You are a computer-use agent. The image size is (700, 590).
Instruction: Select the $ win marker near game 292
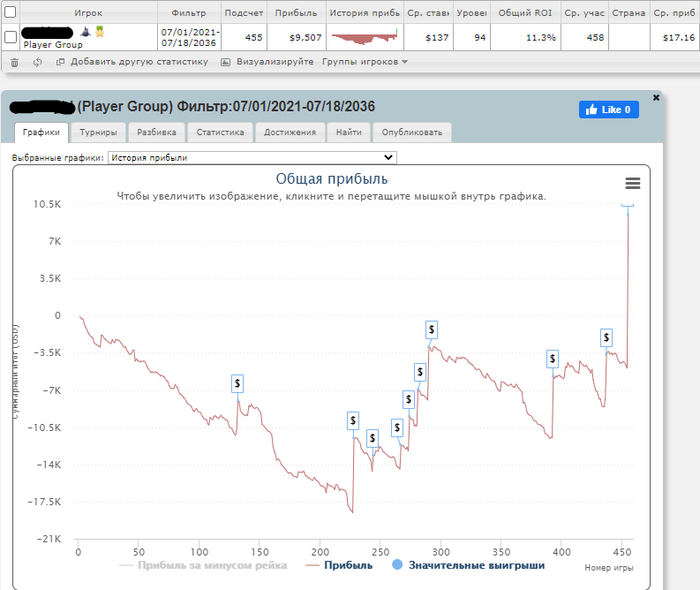click(x=431, y=330)
